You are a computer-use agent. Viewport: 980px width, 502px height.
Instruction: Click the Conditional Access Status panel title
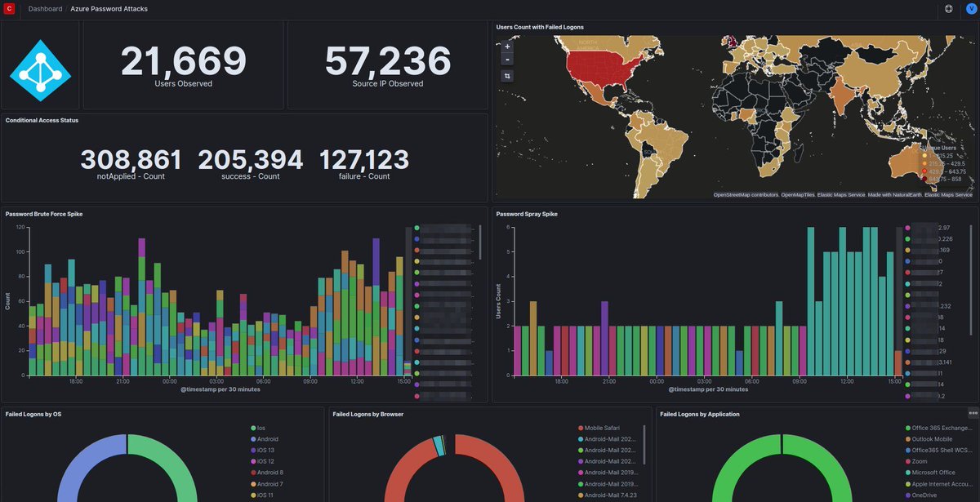click(42, 121)
